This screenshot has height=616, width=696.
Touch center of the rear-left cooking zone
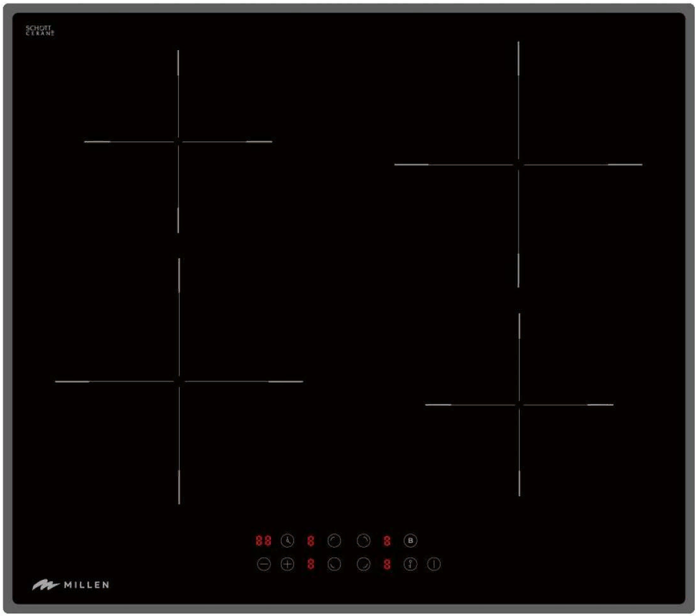click(x=178, y=142)
